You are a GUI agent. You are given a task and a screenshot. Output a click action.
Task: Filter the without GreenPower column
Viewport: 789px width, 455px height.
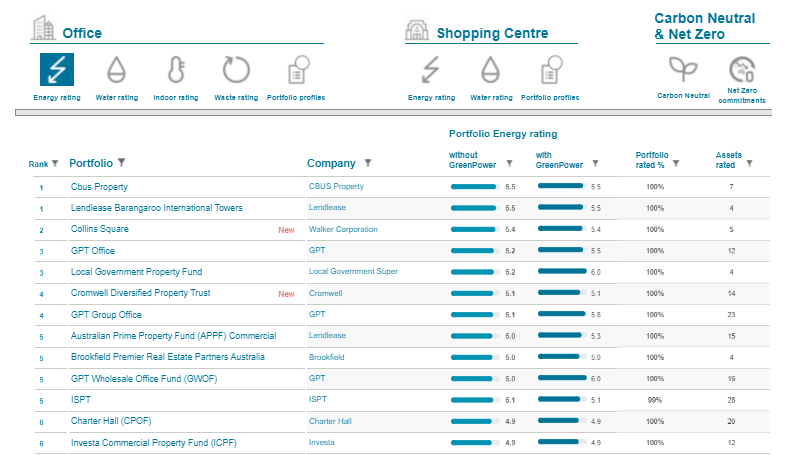[510, 163]
